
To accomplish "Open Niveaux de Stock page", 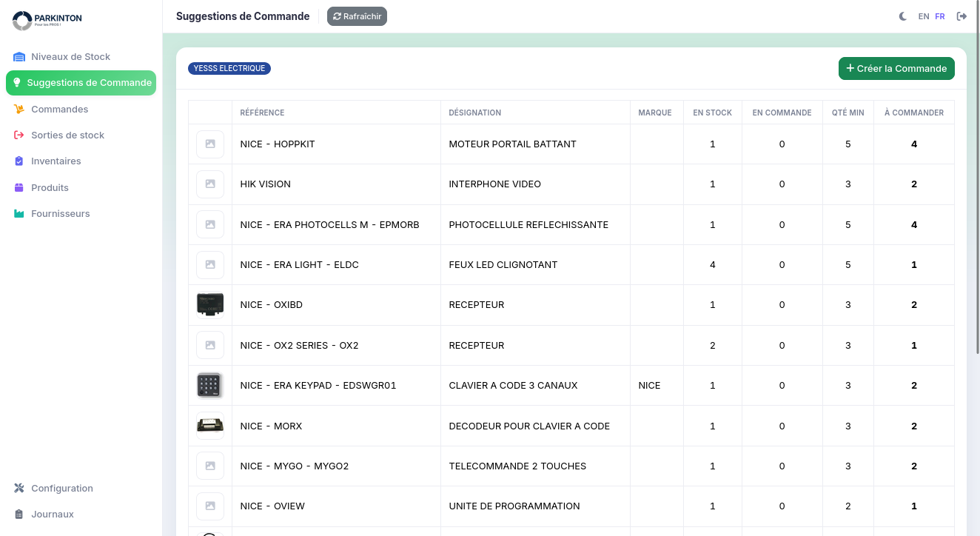I will pos(81,57).
